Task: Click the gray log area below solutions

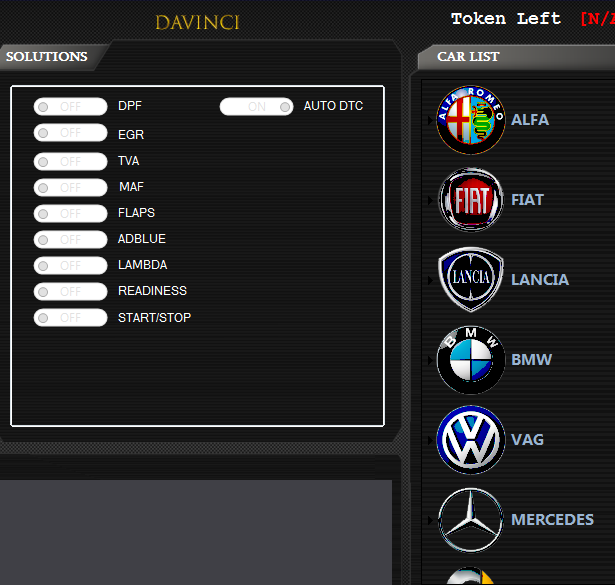Action: [196, 532]
